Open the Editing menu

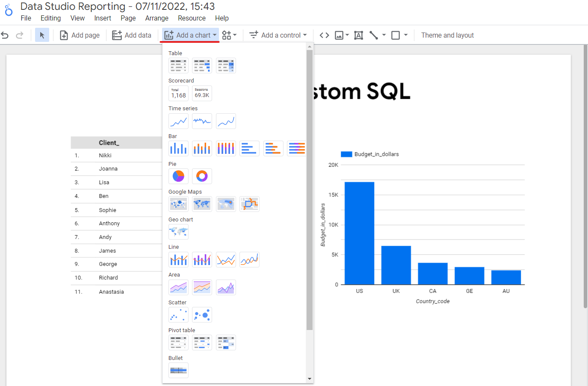coord(50,18)
